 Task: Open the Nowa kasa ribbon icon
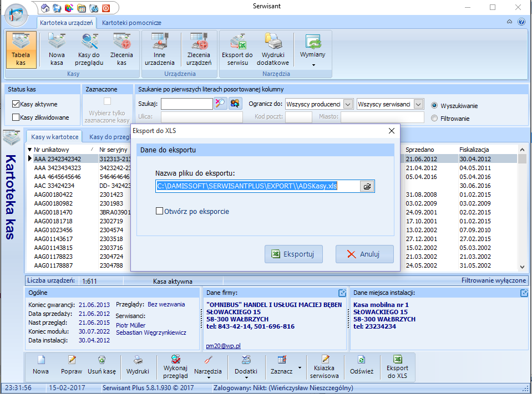(57, 49)
